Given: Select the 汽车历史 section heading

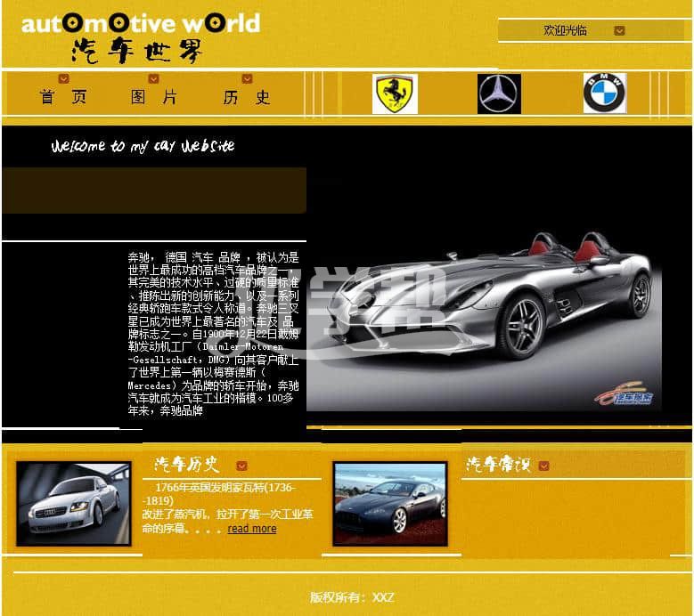Looking at the screenshot, I should [186, 465].
